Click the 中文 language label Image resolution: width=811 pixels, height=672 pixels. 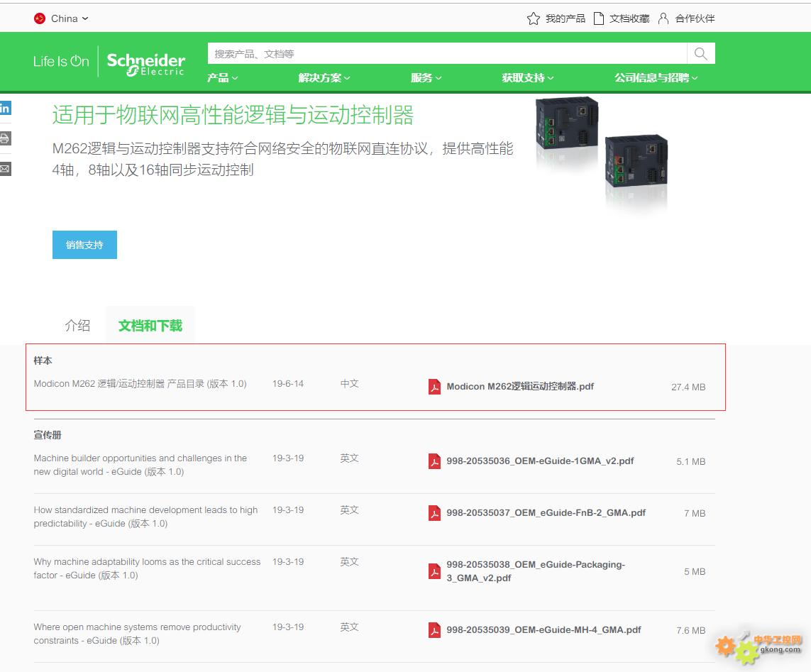[350, 384]
